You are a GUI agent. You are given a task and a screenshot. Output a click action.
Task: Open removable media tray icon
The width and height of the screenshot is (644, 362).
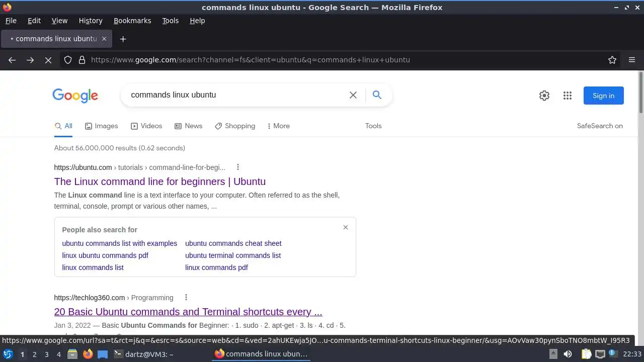click(553, 354)
